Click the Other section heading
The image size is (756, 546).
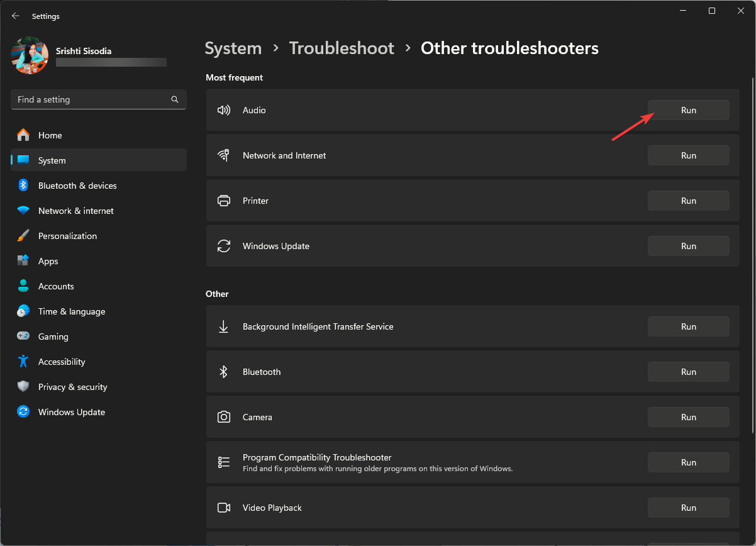(x=217, y=294)
